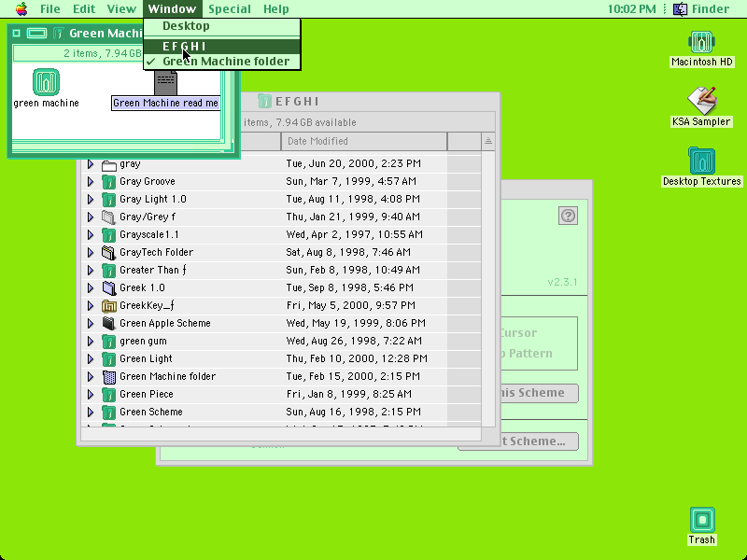This screenshot has width=747, height=560.
Task: Select the Green Machine read me label
Action: [166, 103]
